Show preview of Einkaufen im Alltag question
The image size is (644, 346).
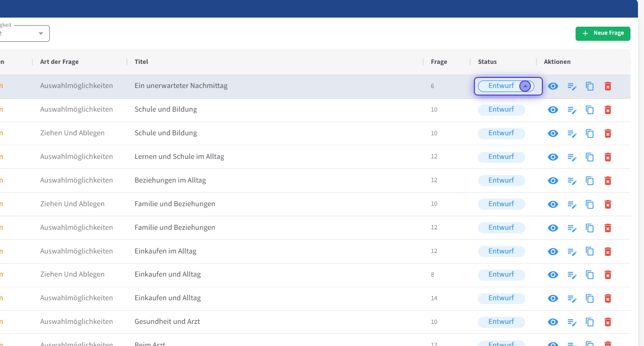click(553, 251)
